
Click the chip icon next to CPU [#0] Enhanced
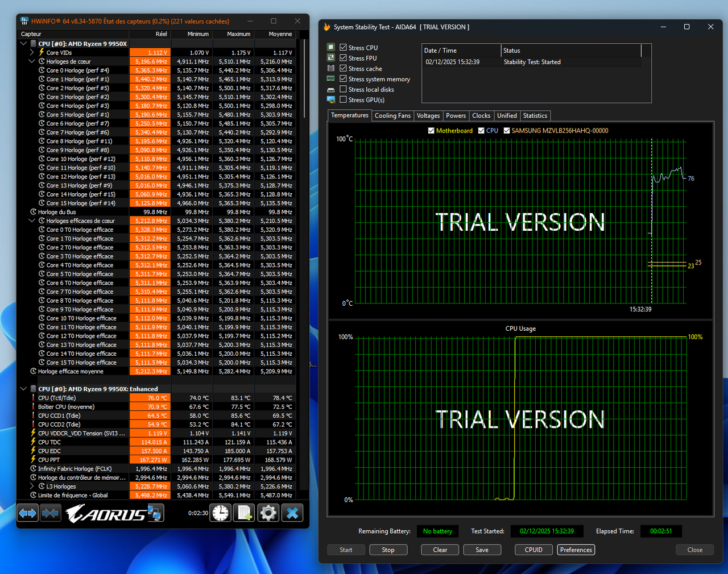33,389
